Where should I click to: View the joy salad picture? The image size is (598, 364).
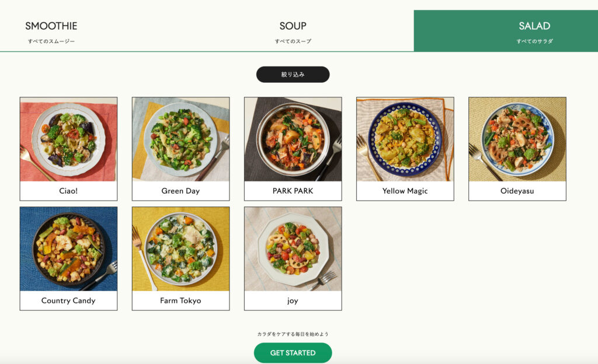coord(293,249)
